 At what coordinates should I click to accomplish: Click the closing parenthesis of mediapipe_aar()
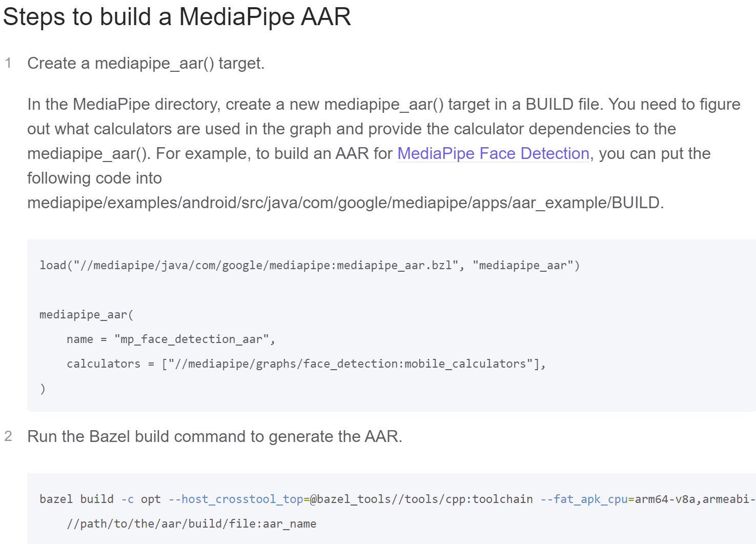pyautogui.click(x=43, y=388)
